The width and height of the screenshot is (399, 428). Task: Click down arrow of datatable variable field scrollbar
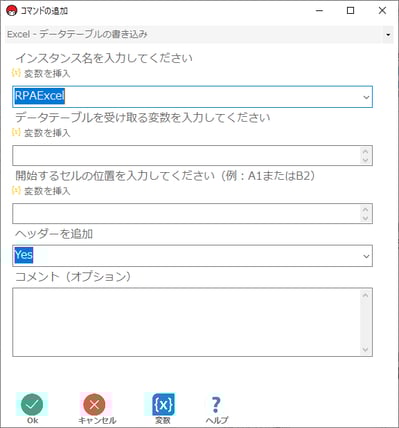[x=366, y=160]
